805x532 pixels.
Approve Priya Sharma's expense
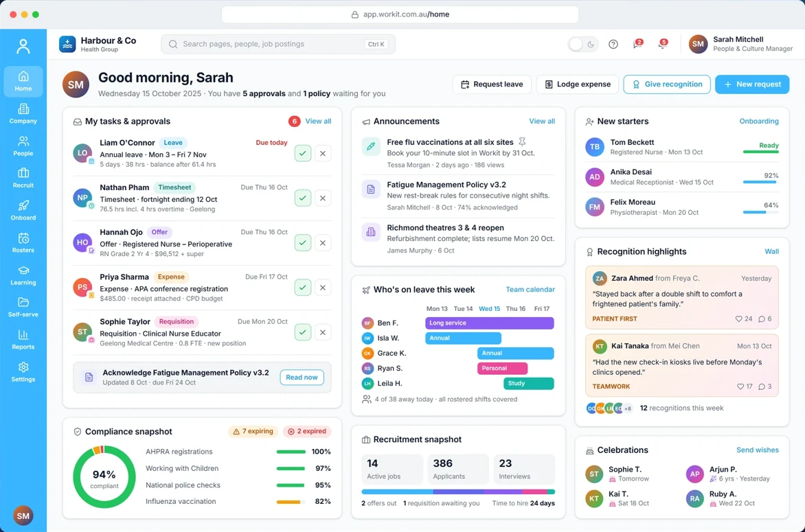point(303,288)
